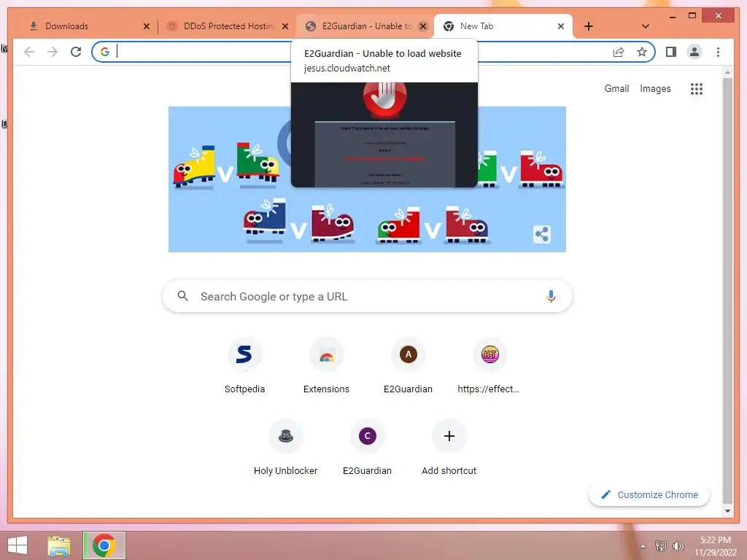The height and width of the screenshot is (560, 747).
Task: Close the Downloads tab
Action: pyautogui.click(x=146, y=26)
